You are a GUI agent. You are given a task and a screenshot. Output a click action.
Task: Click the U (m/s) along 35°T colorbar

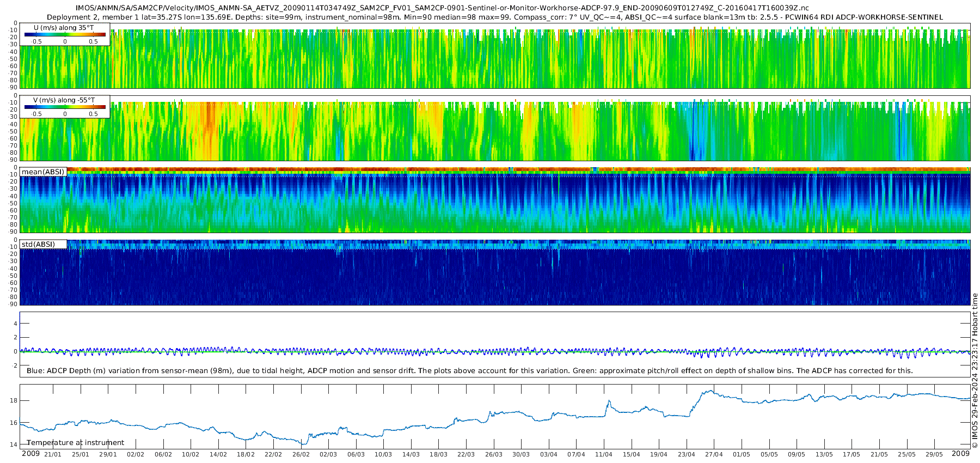[65, 34]
